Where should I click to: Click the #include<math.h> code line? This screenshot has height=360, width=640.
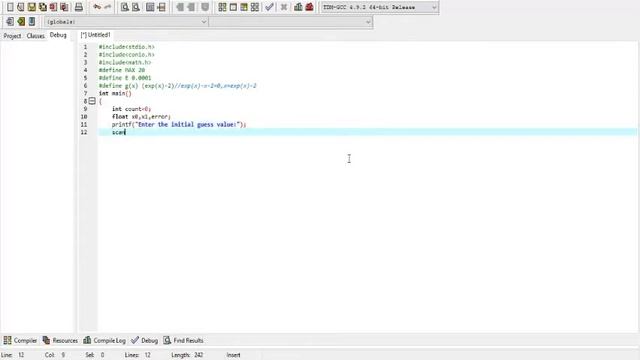125,62
